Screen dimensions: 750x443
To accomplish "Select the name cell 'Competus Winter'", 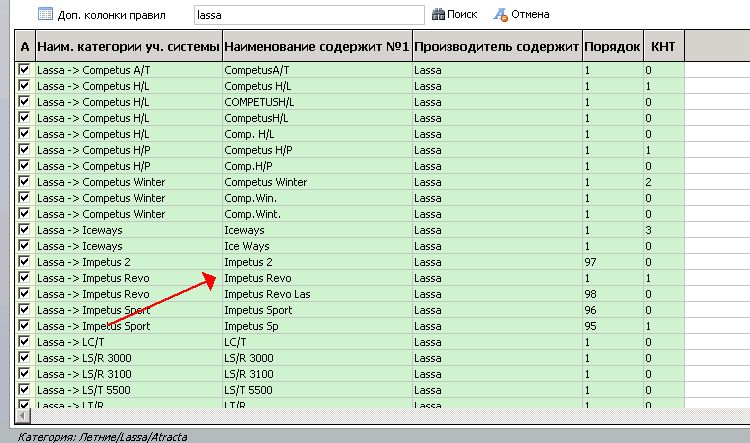I will pyautogui.click(x=317, y=182).
